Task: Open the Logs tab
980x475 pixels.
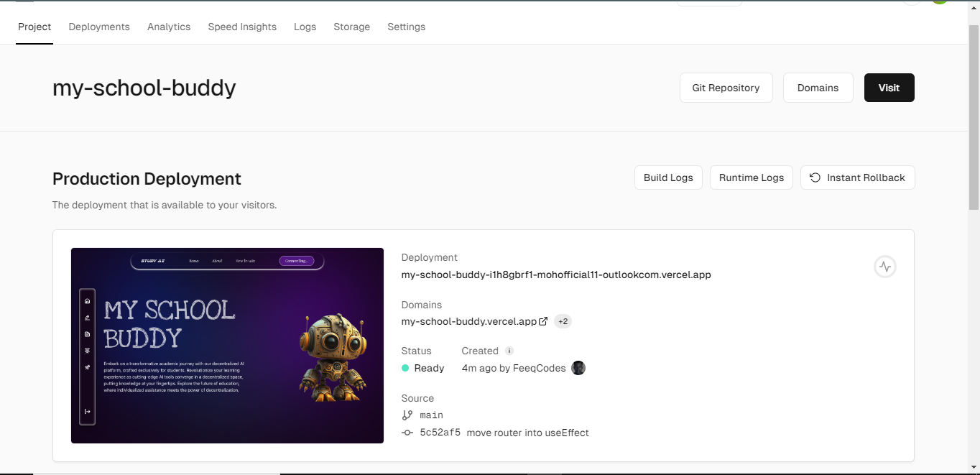Action: (x=305, y=27)
